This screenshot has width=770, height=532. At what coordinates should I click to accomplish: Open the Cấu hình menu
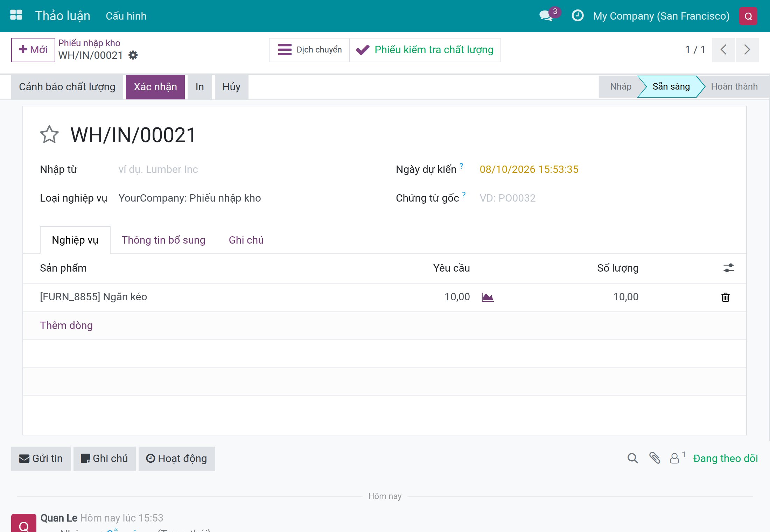(126, 16)
